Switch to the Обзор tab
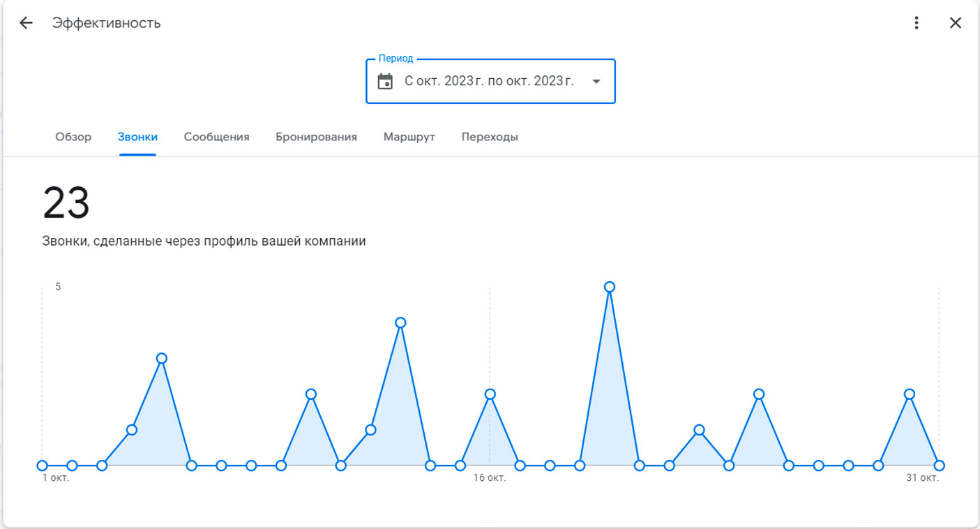980x529 pixels. [x=73, y=137]
